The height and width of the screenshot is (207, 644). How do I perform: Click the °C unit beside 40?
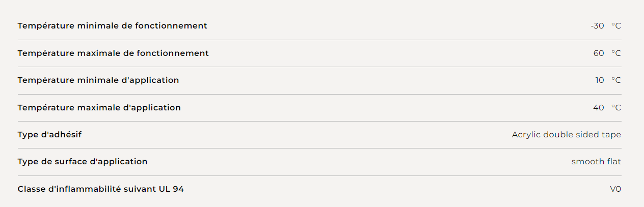[616, 107]
